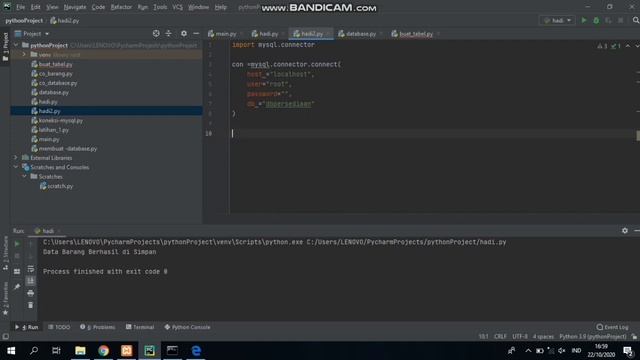Image resolution: width=640 pixels, height=360 pixels.
Task: Open the command prompt window from taskbar
Action: [172, 351]
